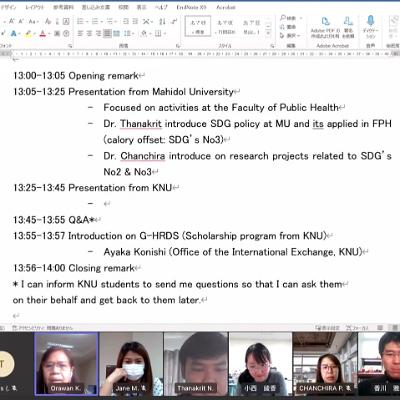Open the Review ribbon tab
400x400 pixels.
pyautogui.click(x=123, y=7)
